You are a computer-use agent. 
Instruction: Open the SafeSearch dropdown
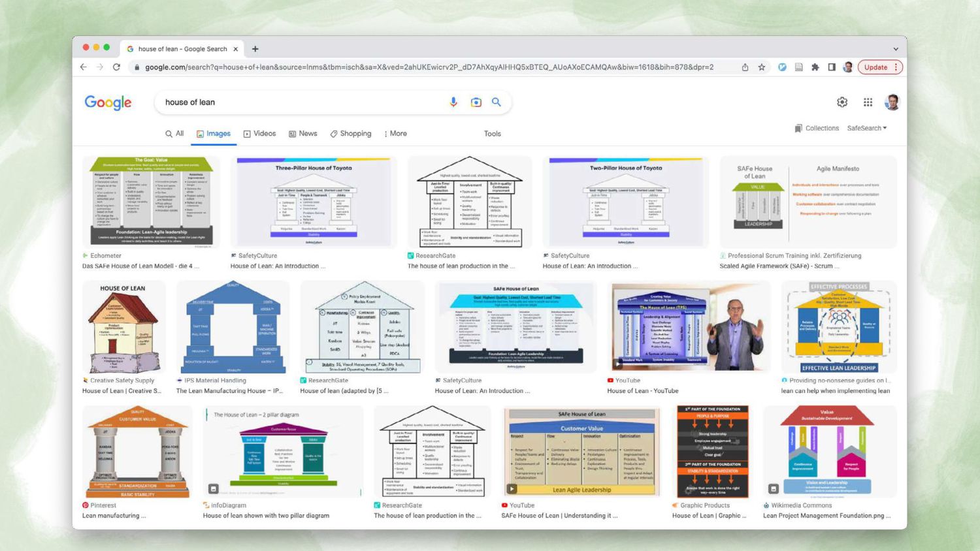(x=867, y=128)
